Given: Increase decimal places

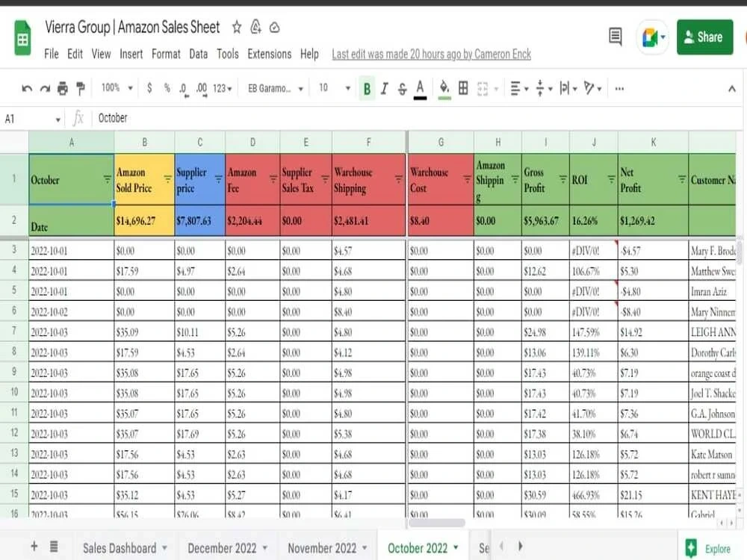Looking at the screenshot, I should click(x=202, y=89).
